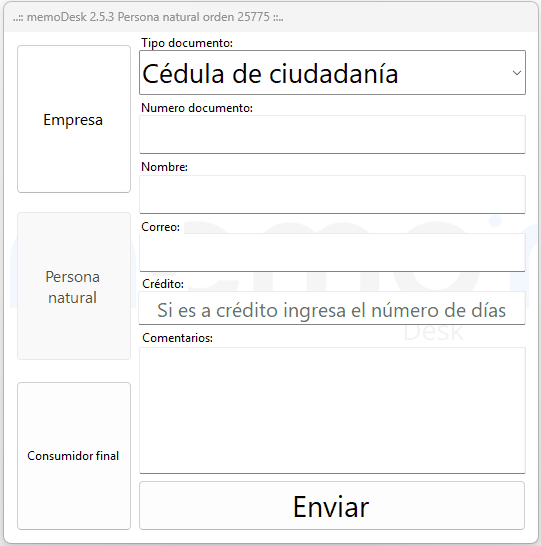Image resolution: width=541 pixels, height=546 pixels.
Task: Click the memoDesk 2.5.3 title bar
Action: [272, 17]
